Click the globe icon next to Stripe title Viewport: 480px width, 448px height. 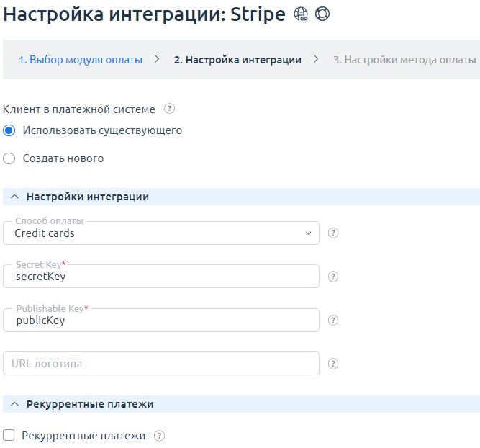pos(301,15)
